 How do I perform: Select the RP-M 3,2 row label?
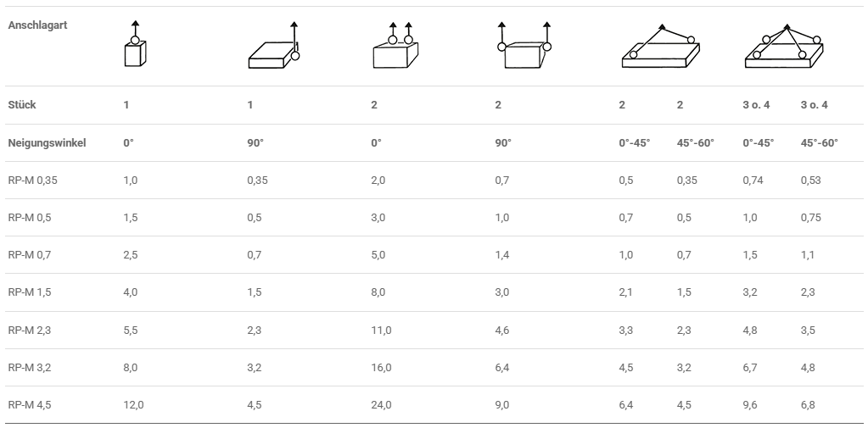(x=30, y=367)
